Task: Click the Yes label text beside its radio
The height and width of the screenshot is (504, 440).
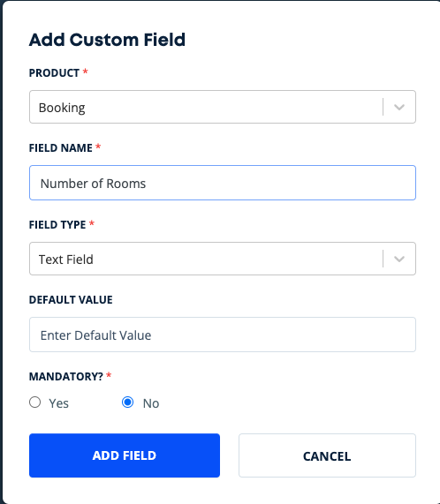Action: pyautogui.click(x=58, y=403)
